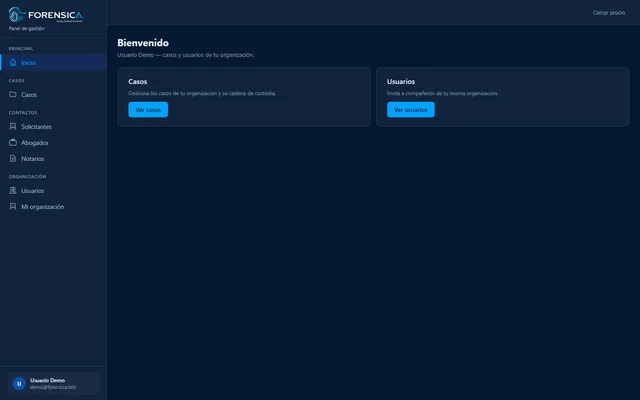Screen dimensions: 640x400
Task: Click the document icon beside Notarios
Action: pos(13,158)
